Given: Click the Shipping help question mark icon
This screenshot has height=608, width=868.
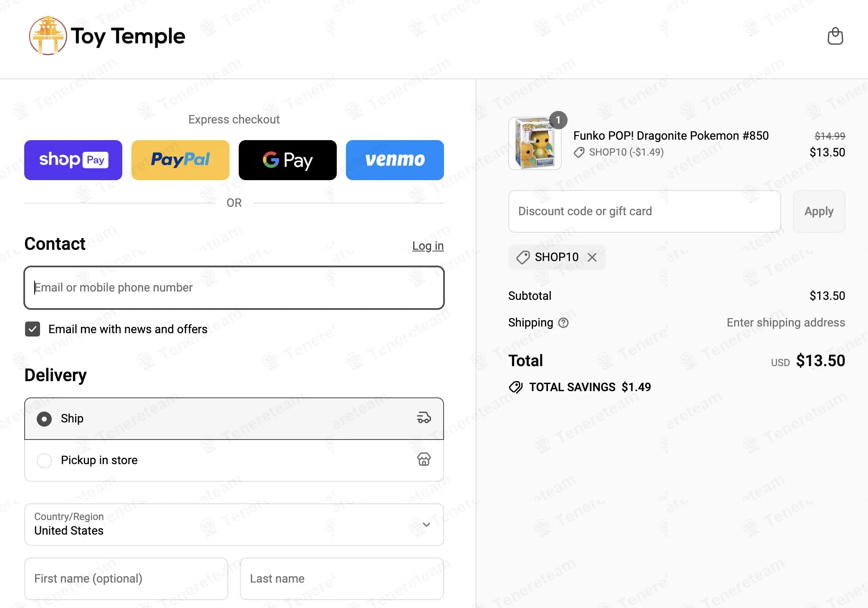Looking at the screenshot, I should pyautogui.click(x=563, y=323).
